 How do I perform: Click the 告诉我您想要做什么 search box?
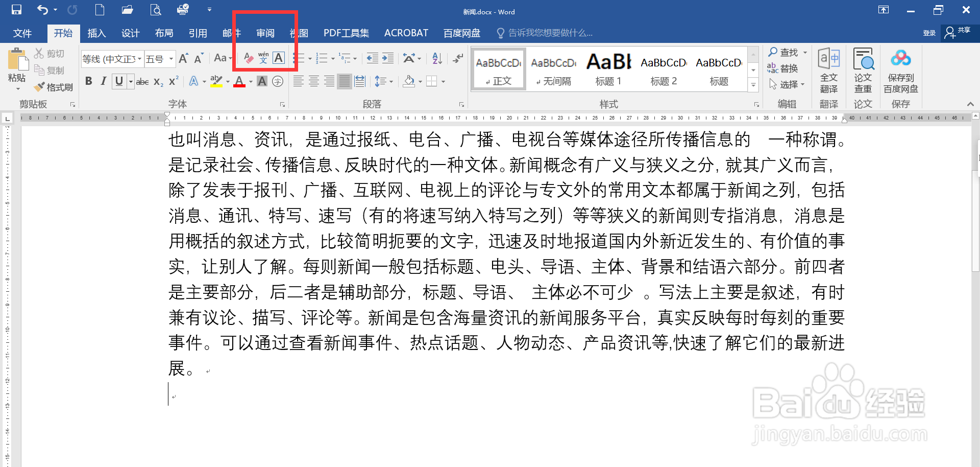click(545, 33)
